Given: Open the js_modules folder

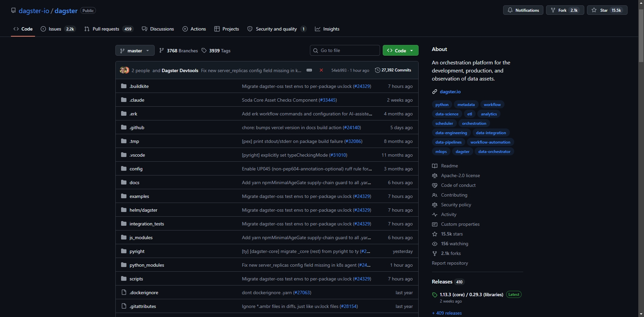Looking at the screenshot, I should 141,237.
